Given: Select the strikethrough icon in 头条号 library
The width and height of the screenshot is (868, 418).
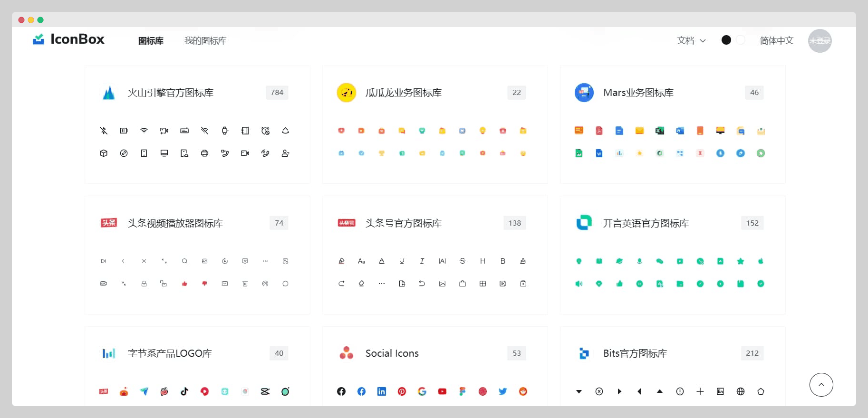Looking at the screenshot, I should click(x=463, y=261).
